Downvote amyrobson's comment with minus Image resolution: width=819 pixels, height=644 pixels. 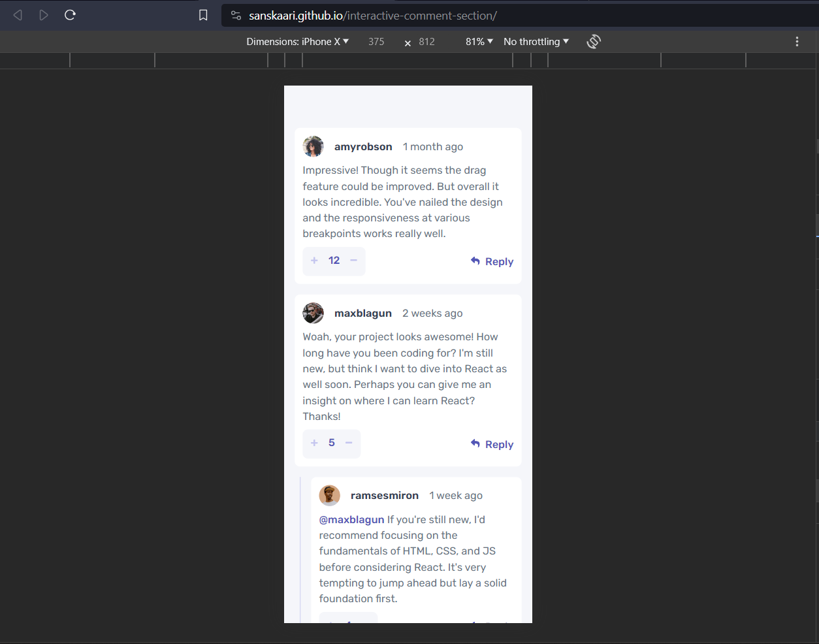pyautogui.click(x=353, y=261)
